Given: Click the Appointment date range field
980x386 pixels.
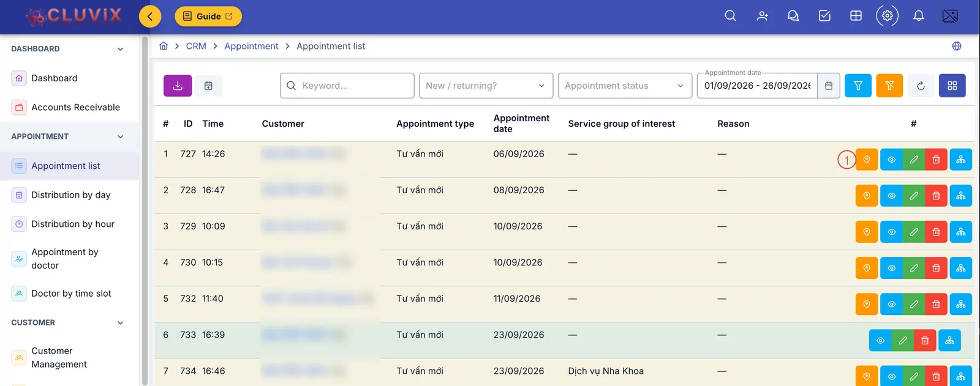Looking at the screenshot, I should pos(758,86).
